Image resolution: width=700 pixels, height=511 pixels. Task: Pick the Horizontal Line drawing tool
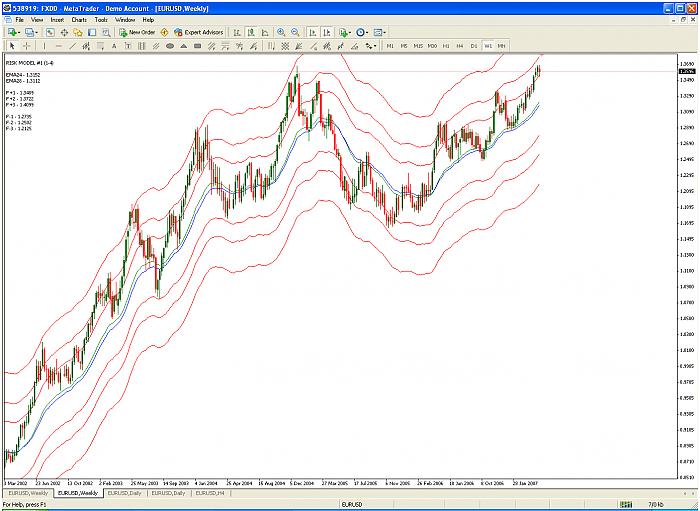[x=58, y=46]
